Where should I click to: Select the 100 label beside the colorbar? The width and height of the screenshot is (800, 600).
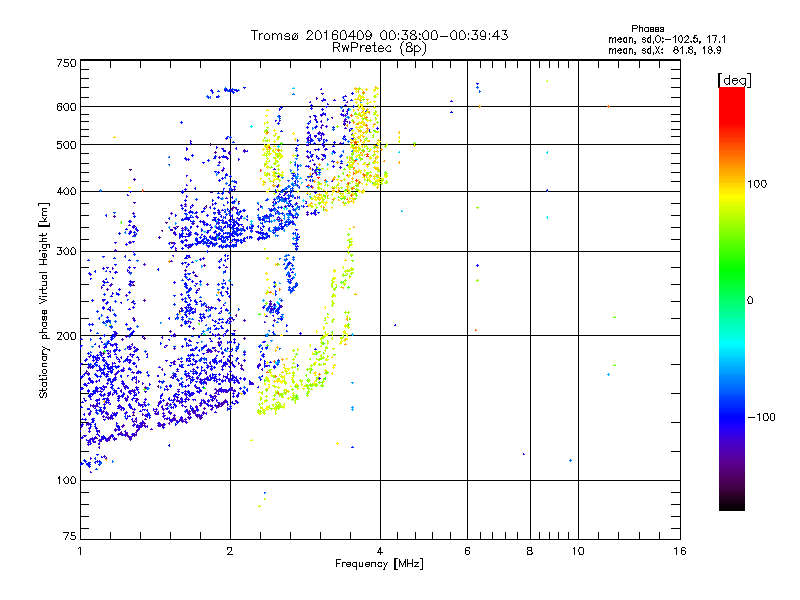pos(757,184)
